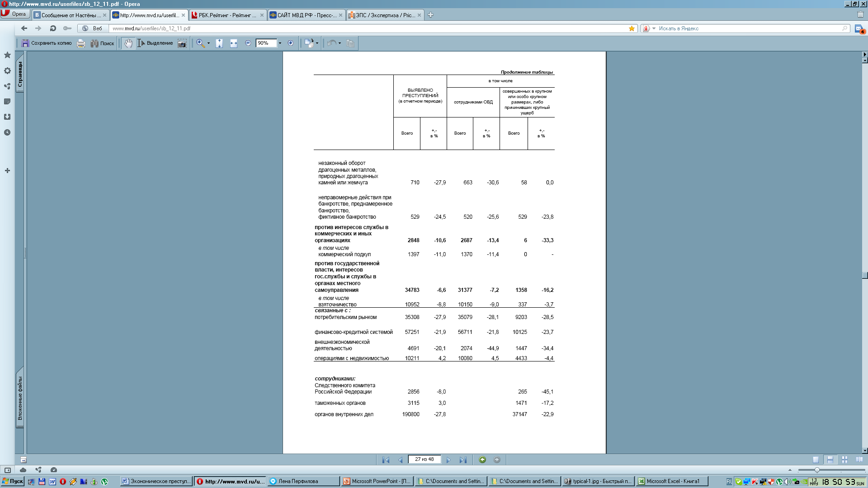Open 'Вложенные файлы' attachments panel

pyautogui.click(x=20, y=398)
